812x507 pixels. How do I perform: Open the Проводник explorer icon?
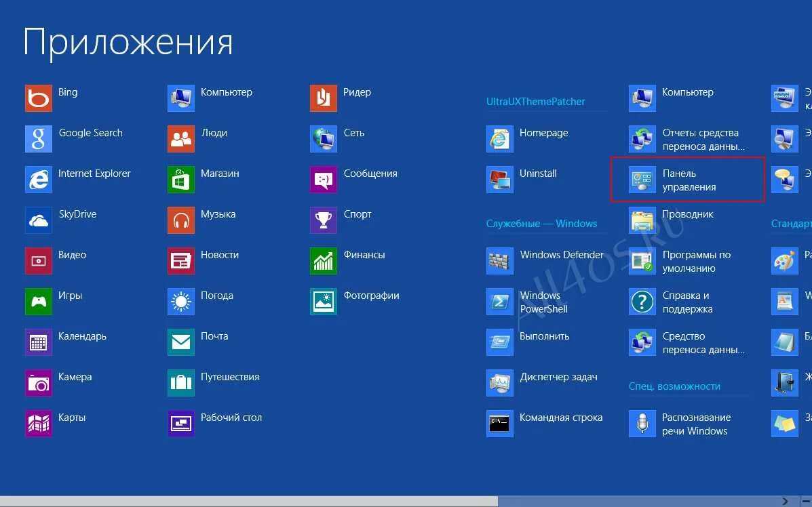pyautogui.click(x=642, y=220)
